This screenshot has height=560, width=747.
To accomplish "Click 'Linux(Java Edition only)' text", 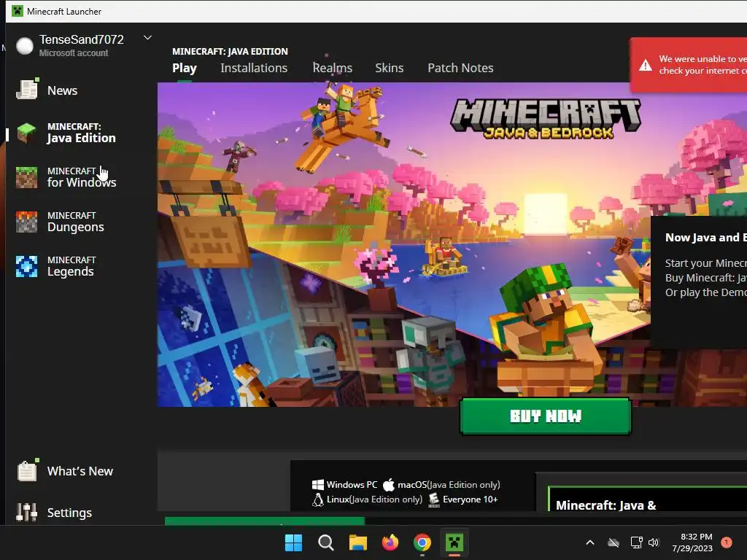I will (x=374, y=499).
